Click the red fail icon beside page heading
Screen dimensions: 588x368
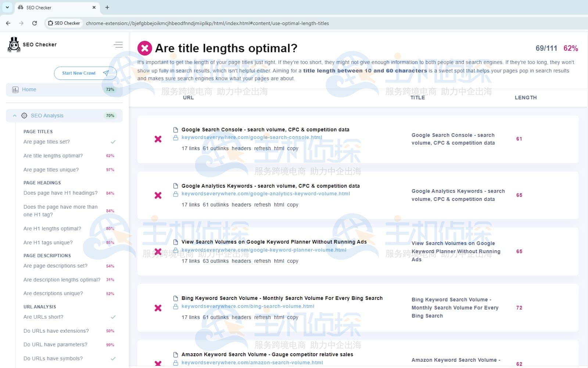[145, 48]
